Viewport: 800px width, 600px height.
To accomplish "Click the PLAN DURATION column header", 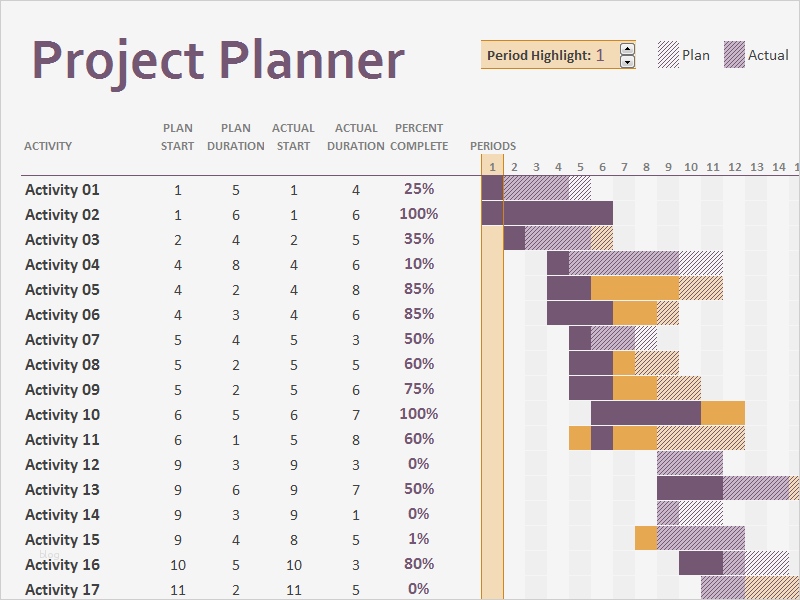I will pyautogui.click(x=236, y=137).
